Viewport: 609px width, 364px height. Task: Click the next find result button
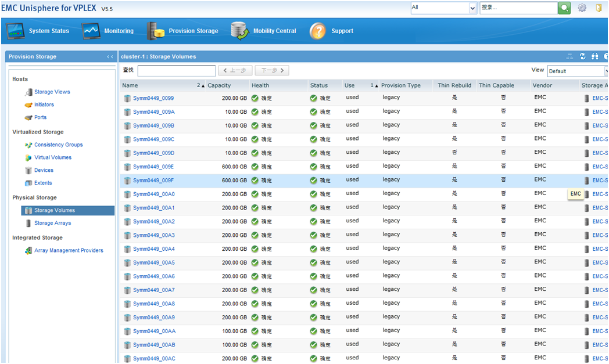click(x=273, y=71)
